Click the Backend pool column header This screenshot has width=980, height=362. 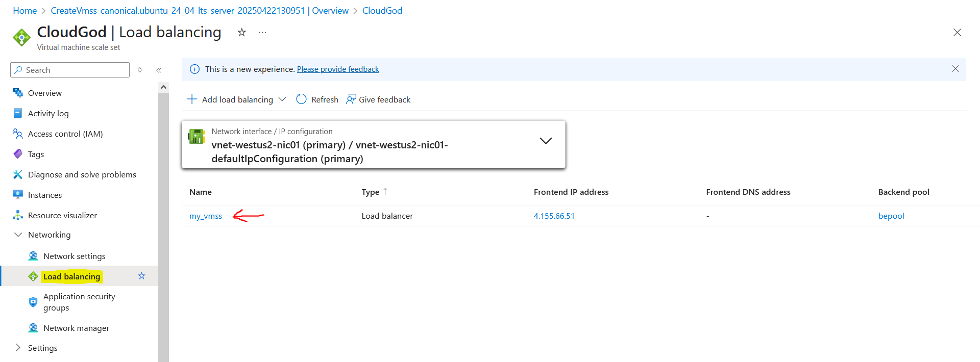coord(904,192)
